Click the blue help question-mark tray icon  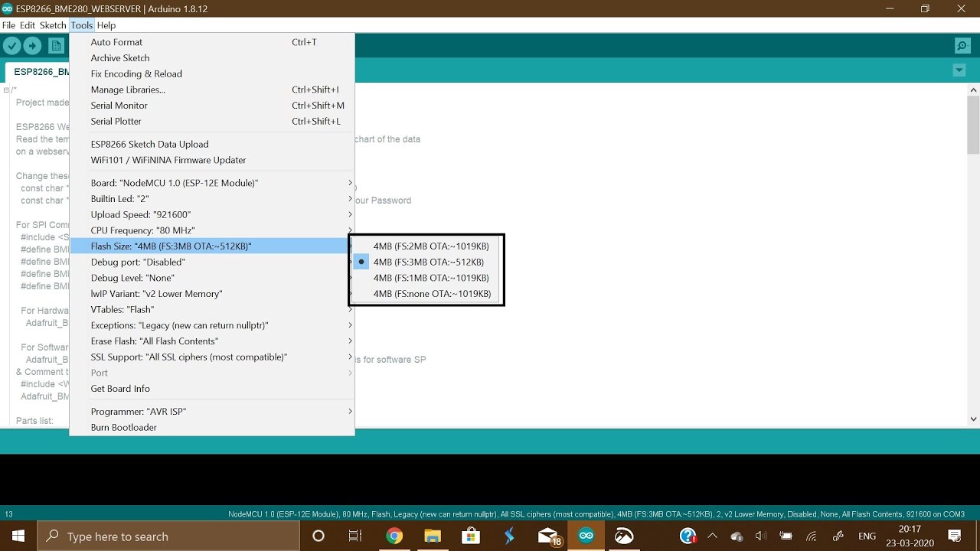(x=688, y=536)
